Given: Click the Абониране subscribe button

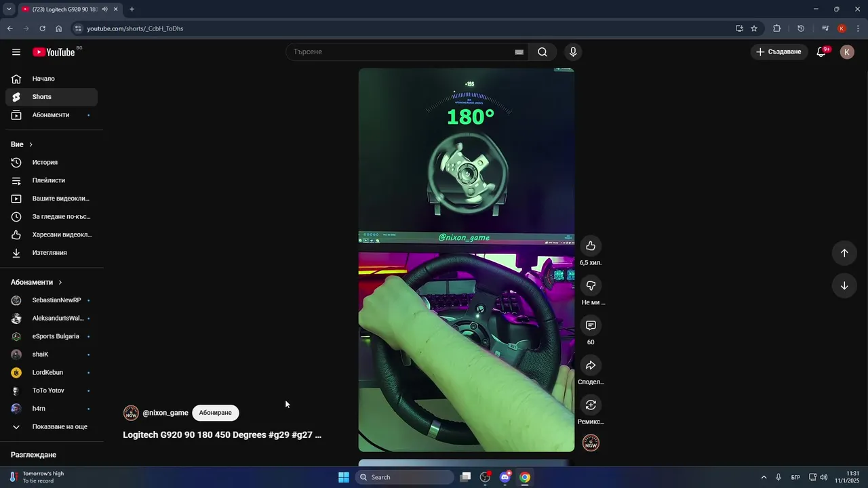Looking at the screenshot, I should pos(215,413).
